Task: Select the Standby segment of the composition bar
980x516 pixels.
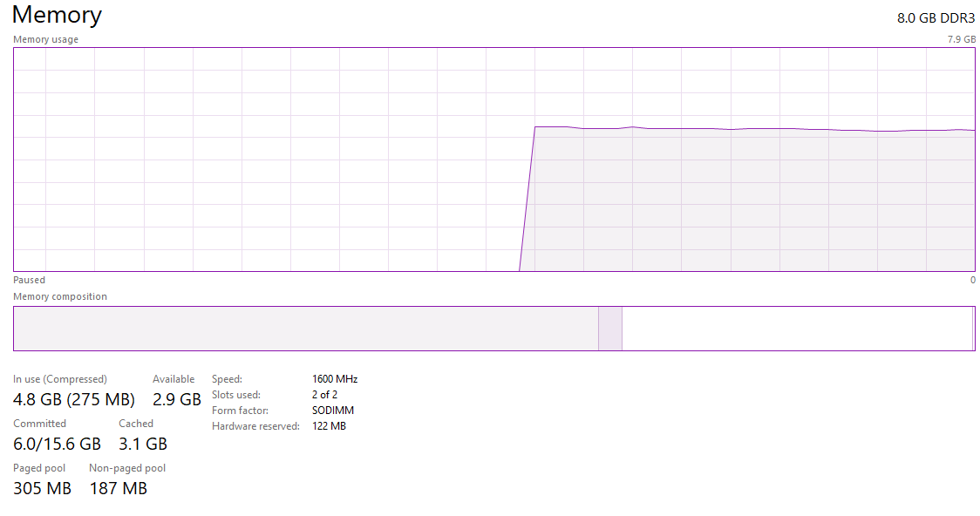Action: click(x=796, y=329)
